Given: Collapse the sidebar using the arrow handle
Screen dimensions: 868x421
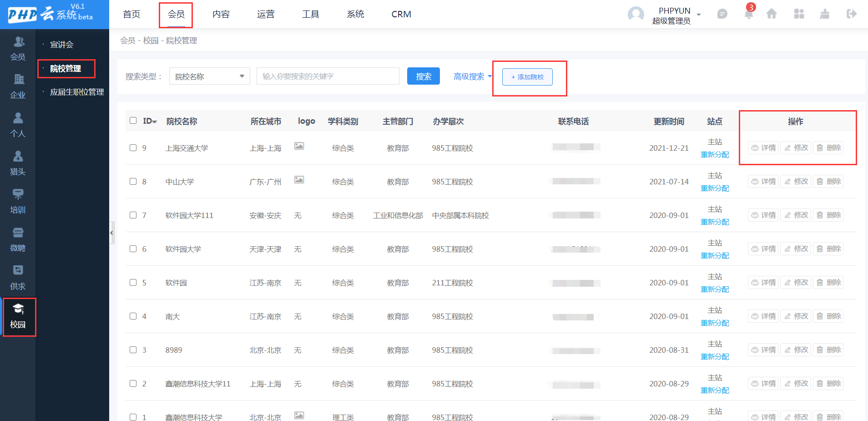Looking at the screenshot, I should click(111, 233).
